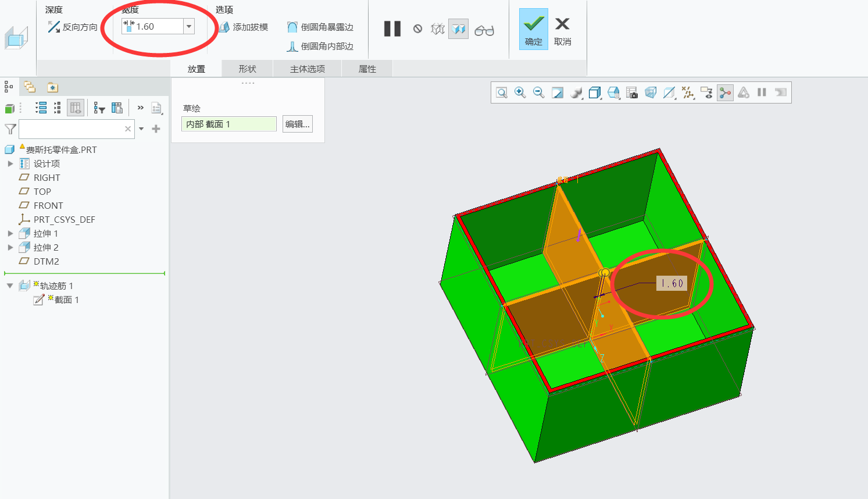868x499 pixels.
Task: Open the display style cube icon
Action: click(x=595, y=92)
